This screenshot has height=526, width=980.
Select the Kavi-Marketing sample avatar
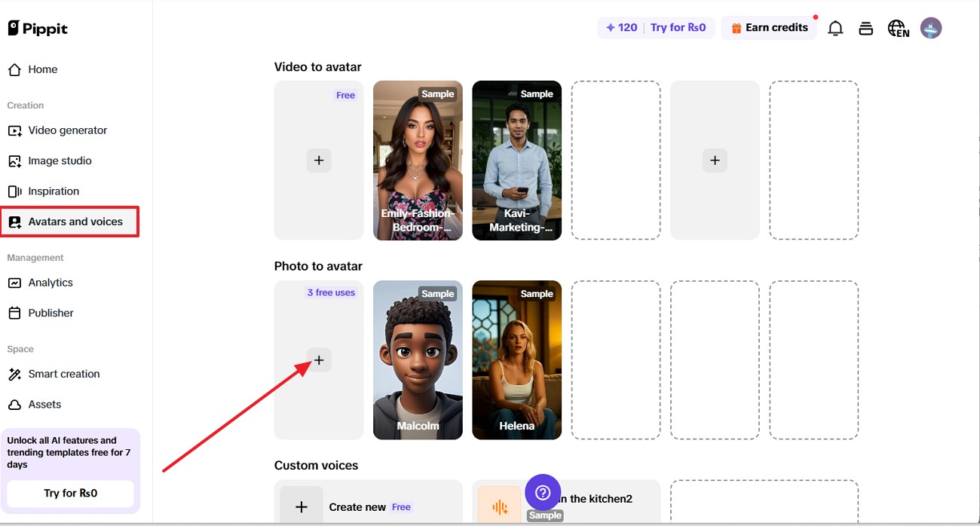tap(516, 161)
